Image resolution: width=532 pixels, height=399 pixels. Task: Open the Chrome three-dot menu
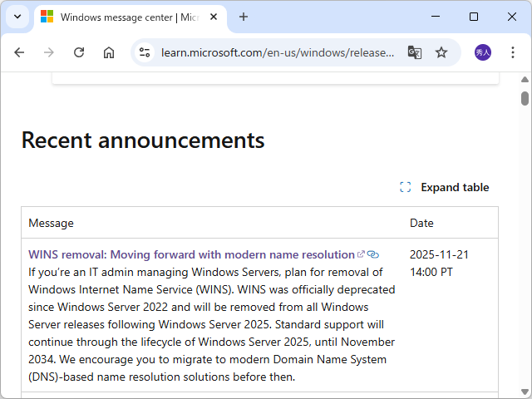(x=513, y=52)
